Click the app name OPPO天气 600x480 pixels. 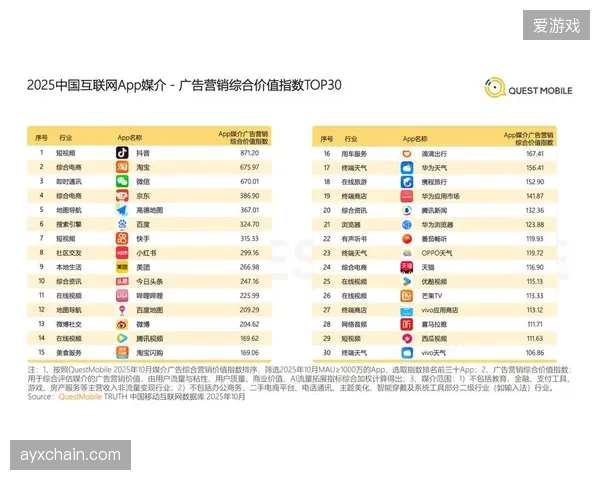coord(437,253)
